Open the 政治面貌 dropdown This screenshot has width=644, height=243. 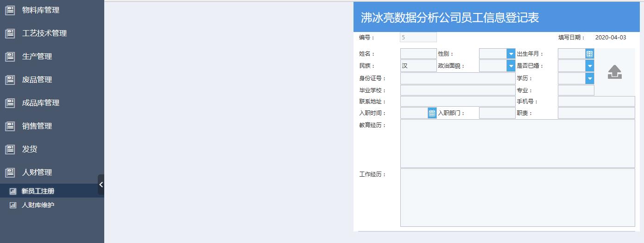(511, 66)
